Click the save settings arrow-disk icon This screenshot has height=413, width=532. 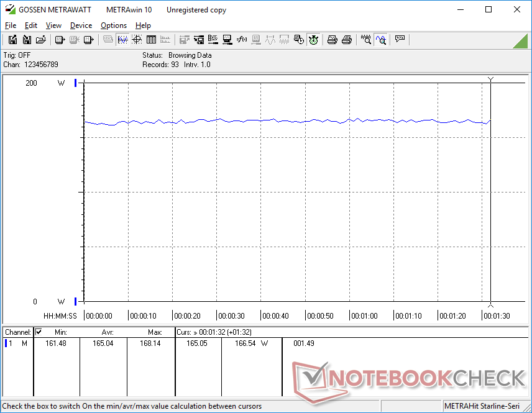click(x=199, y=40)
